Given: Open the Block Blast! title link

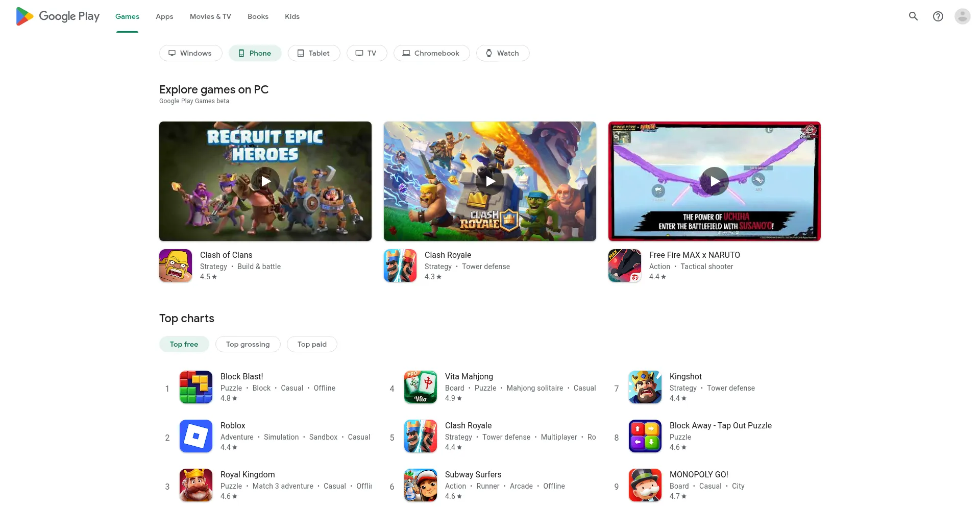Looking at the screenshot, I should (242, 376).
